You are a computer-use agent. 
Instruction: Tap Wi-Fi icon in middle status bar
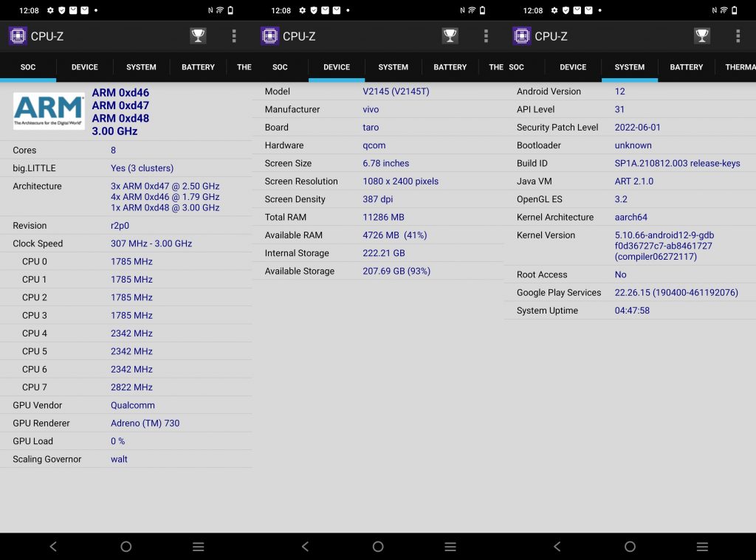point(472,10)
